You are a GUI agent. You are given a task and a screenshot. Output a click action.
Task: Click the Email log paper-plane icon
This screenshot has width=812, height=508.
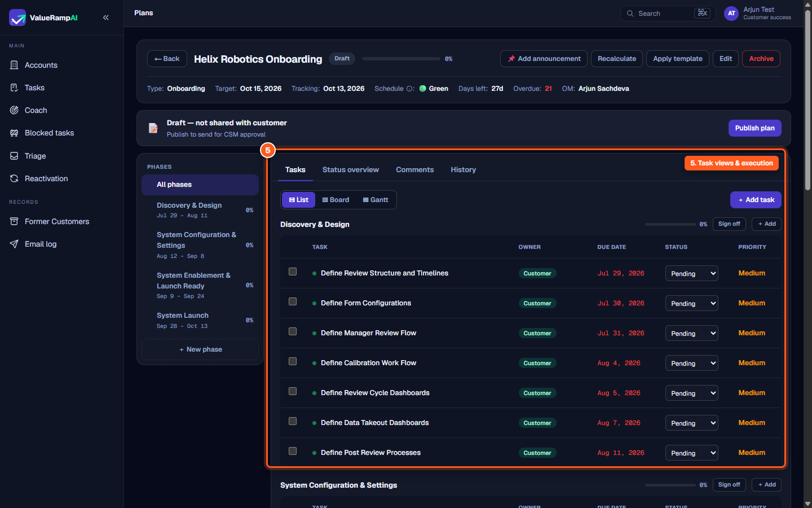point(14,244)
